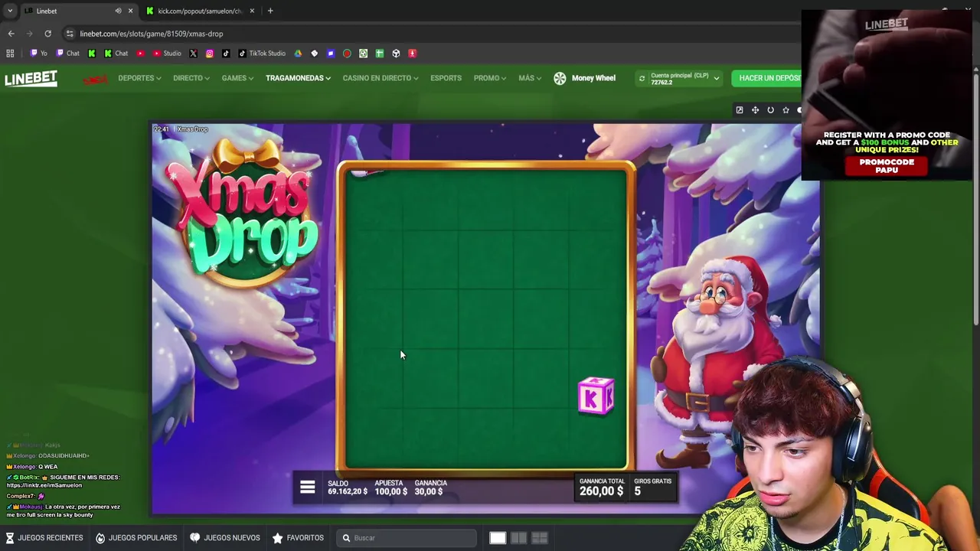The width and height of the screenshot is (980, 551).
Task: Open Favoritos tab
Action: tap(298, 538)
